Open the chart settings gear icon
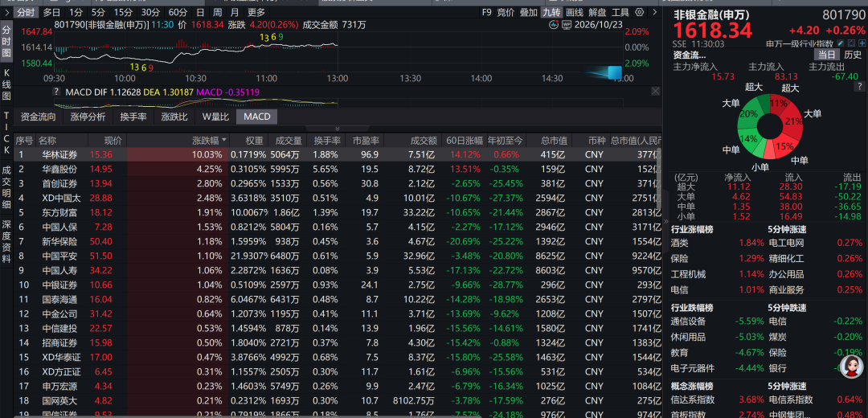 coord(640,12)
